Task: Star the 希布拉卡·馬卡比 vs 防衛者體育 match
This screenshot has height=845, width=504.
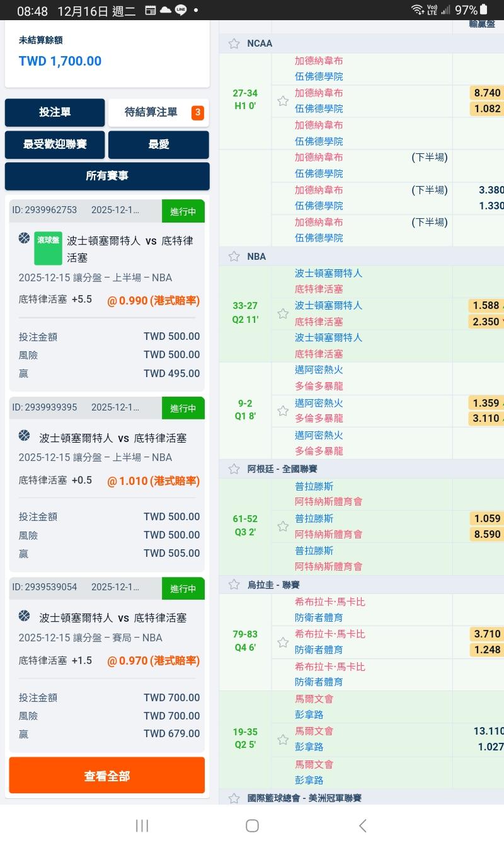Action: click(283, 642)
